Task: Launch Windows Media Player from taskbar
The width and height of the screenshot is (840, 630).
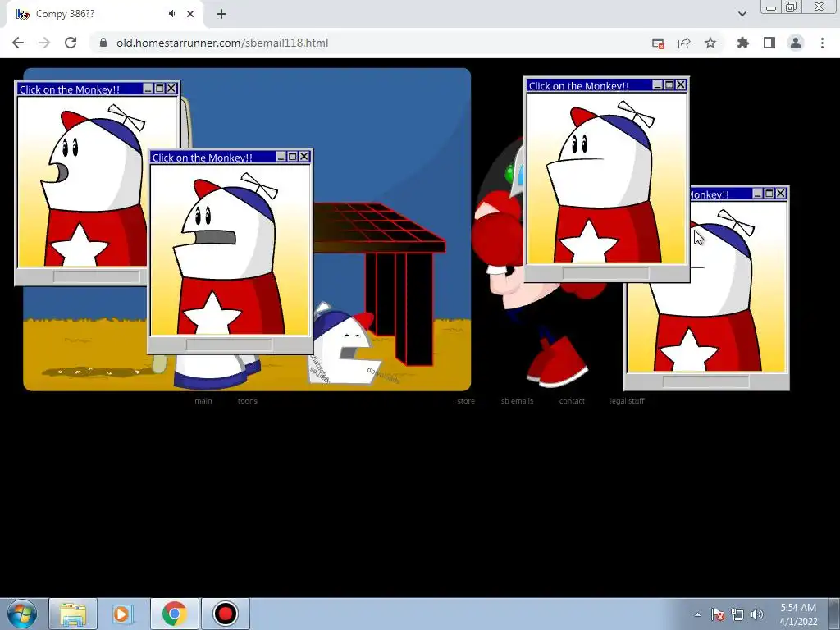Action: click(x=123, y=614)
